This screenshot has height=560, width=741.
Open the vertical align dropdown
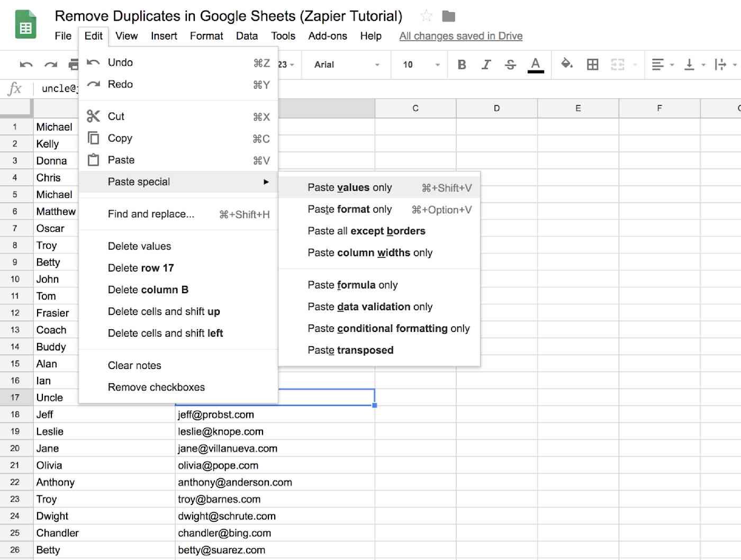[x=694, y=65]
